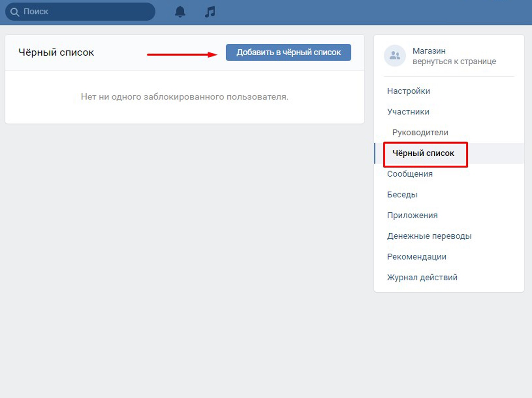Open Настройки in the side menu

pyautogui.click(x=408, y=91)
